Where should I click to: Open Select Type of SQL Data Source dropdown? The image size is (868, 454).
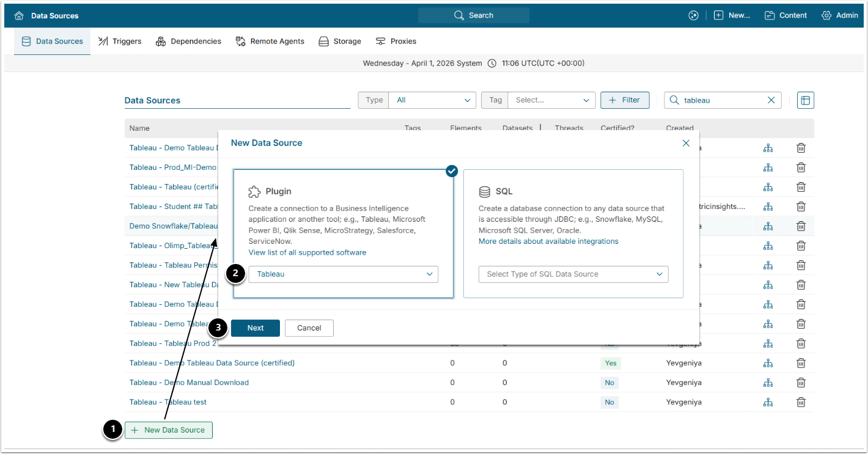point(573,274)
